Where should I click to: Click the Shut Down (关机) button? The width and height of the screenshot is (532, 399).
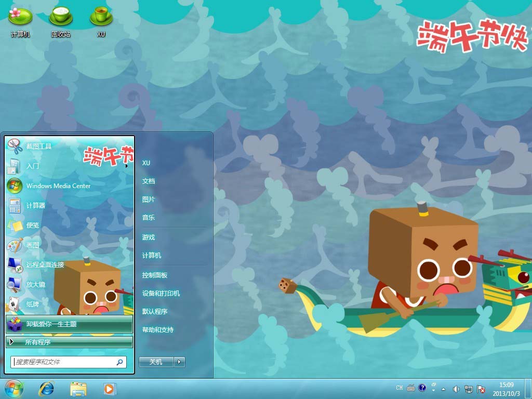(156, 362)
